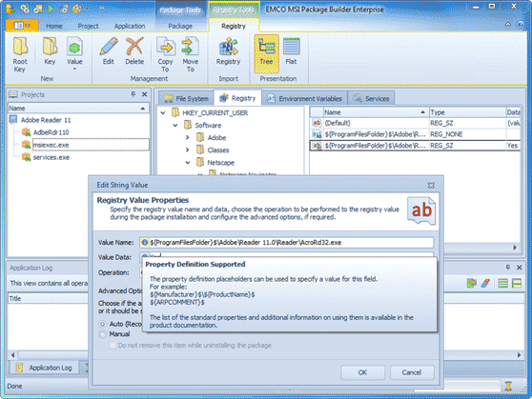532x399 pixels.
Task: Close the Edit String Value dialog
Action: [x=431, y=185]
